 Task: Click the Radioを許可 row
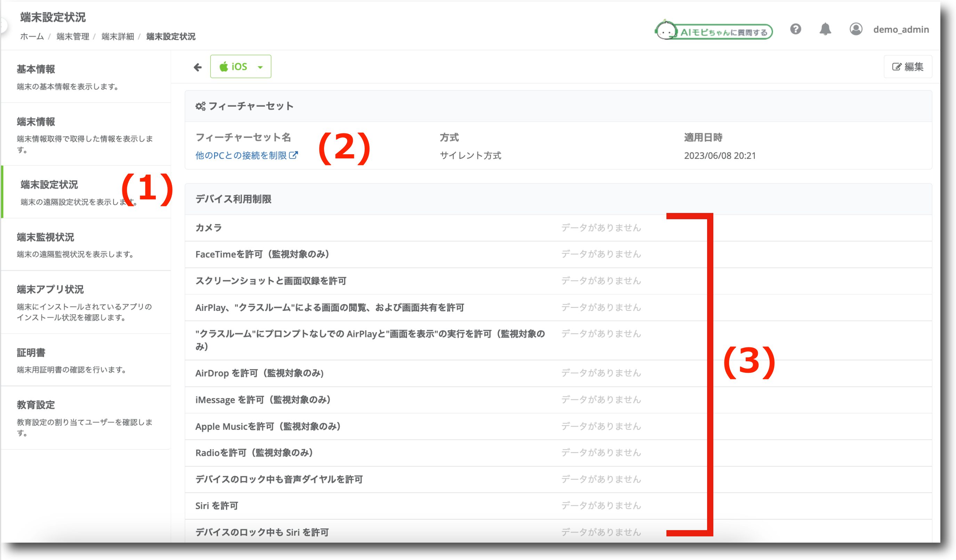pyautogui.click(x=558, y=453)
